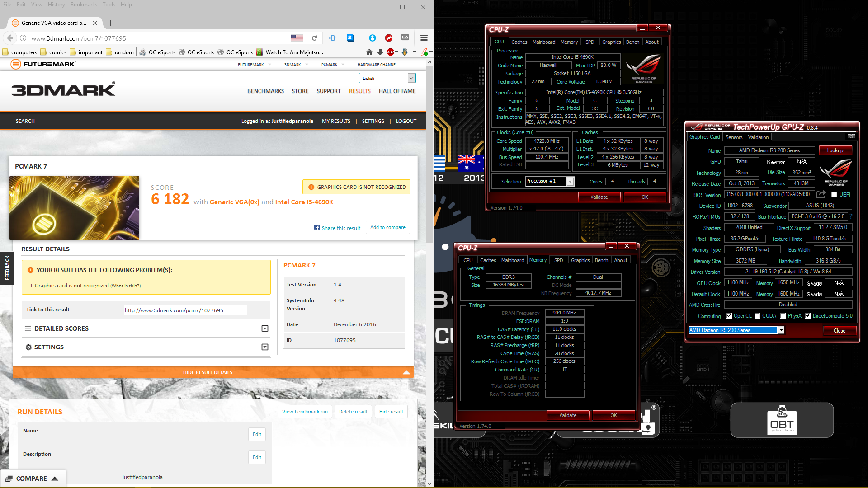The width and height of the screenshot is (868, 488).
Task: Click the Futuremark logo
Action: click(x=43, y=64)
